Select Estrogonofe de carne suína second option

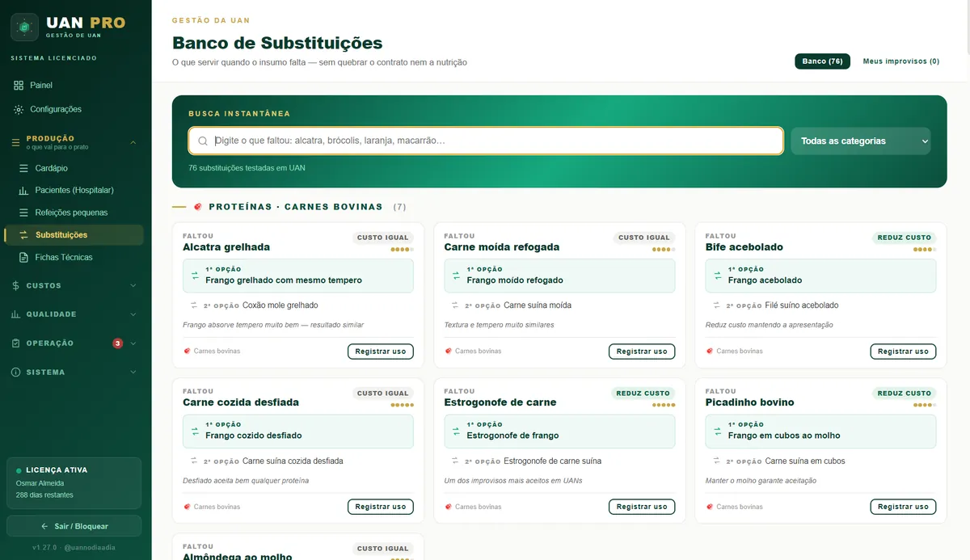(552, 461)
